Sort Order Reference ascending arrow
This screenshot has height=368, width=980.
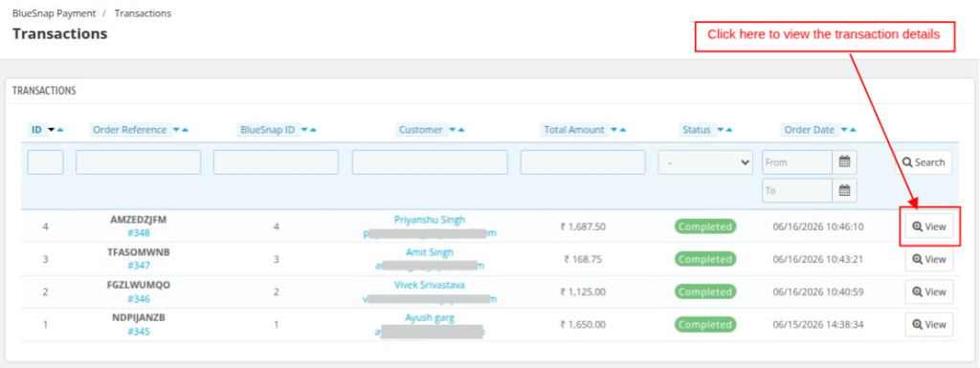click(x=185, y=130)
